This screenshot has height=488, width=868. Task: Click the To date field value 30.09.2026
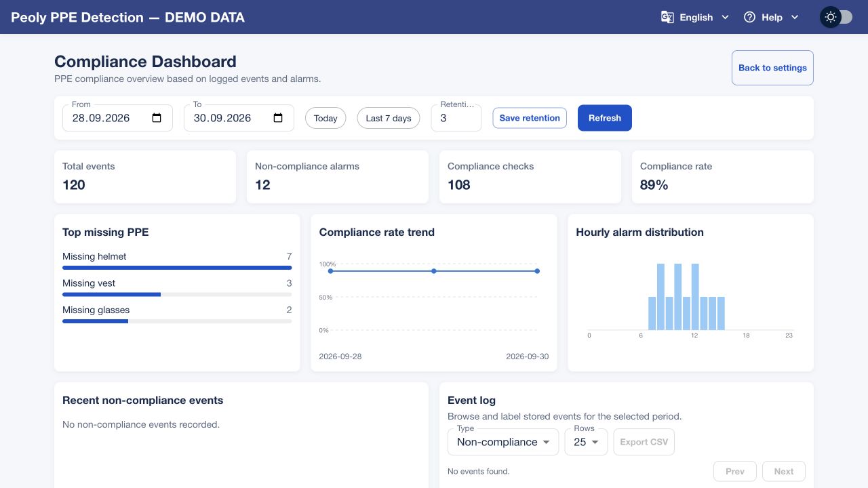tap(222, 118)
